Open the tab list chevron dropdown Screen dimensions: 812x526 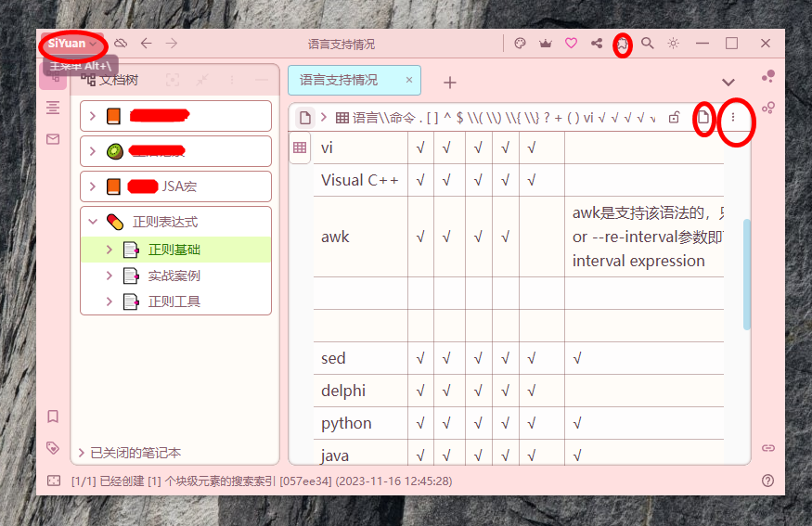point(728,83)
